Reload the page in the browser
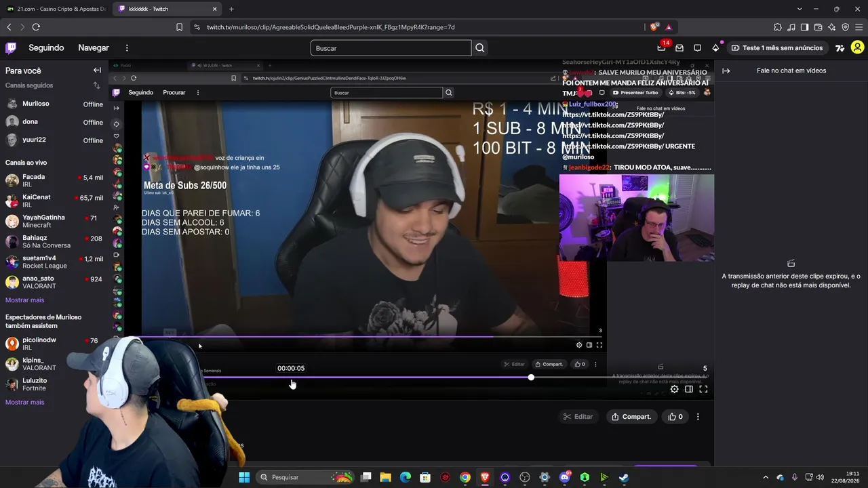The image size is (868, 488). click(36, 27)
